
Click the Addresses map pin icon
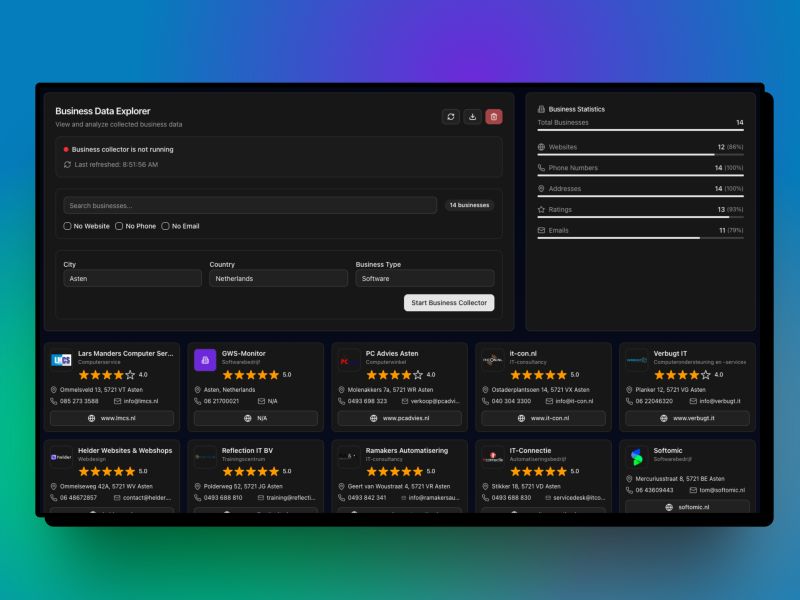[x=540, y=188]
